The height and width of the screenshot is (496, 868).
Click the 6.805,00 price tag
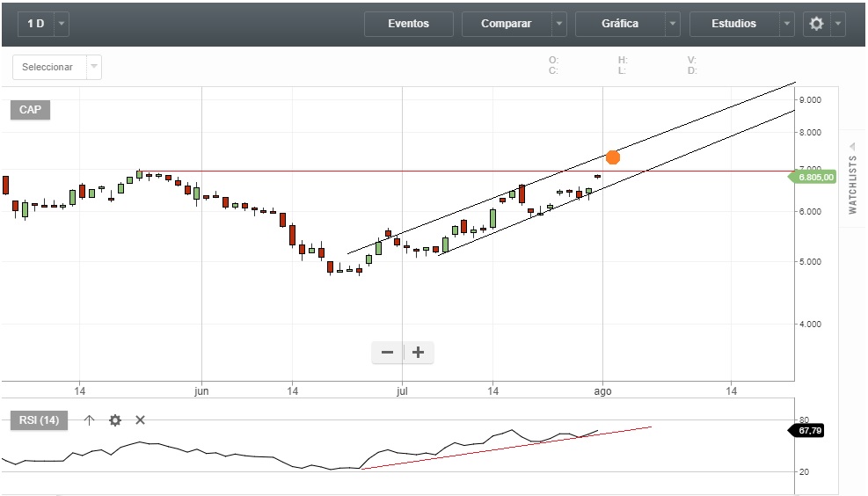coord(813,177)
